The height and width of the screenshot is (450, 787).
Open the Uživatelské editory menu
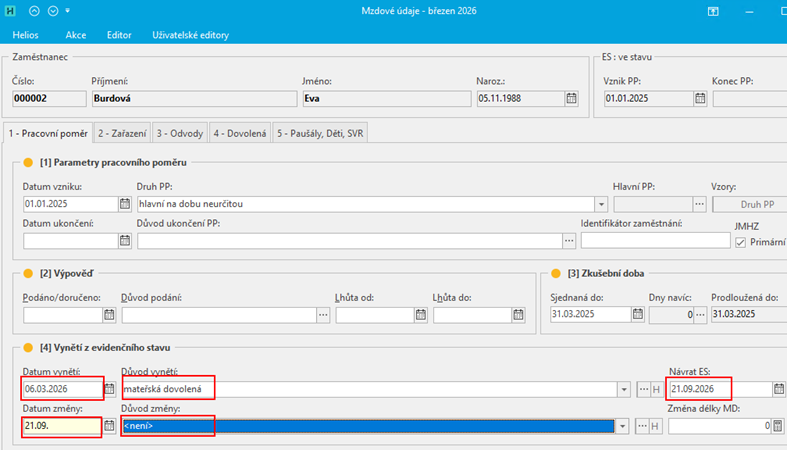click(x=190, y=35)
